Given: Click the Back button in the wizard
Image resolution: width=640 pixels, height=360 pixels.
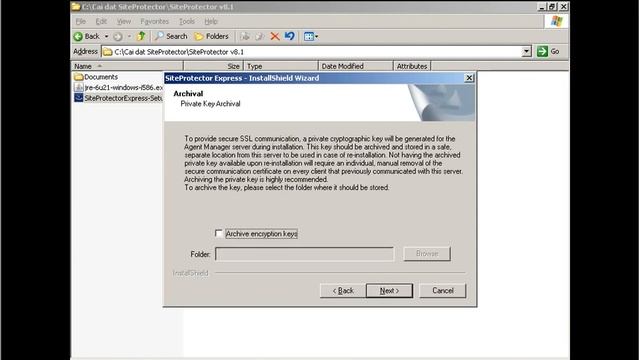Looking at the screenshot, I should 343,291.
